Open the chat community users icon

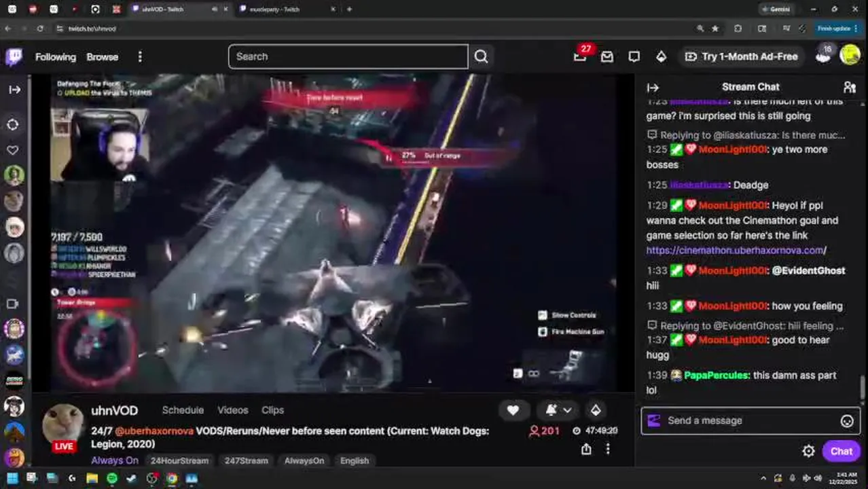click(849, 87)
